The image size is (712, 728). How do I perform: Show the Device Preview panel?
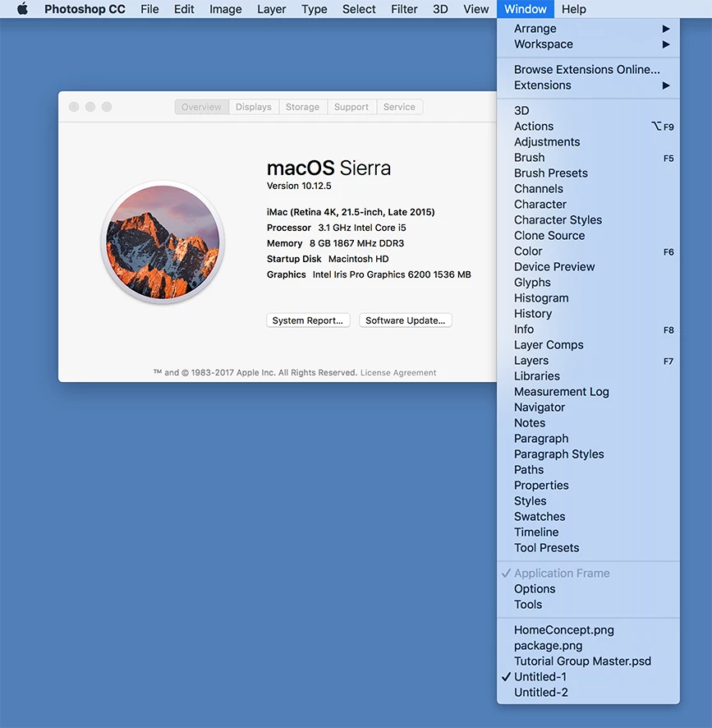(588, 267)
